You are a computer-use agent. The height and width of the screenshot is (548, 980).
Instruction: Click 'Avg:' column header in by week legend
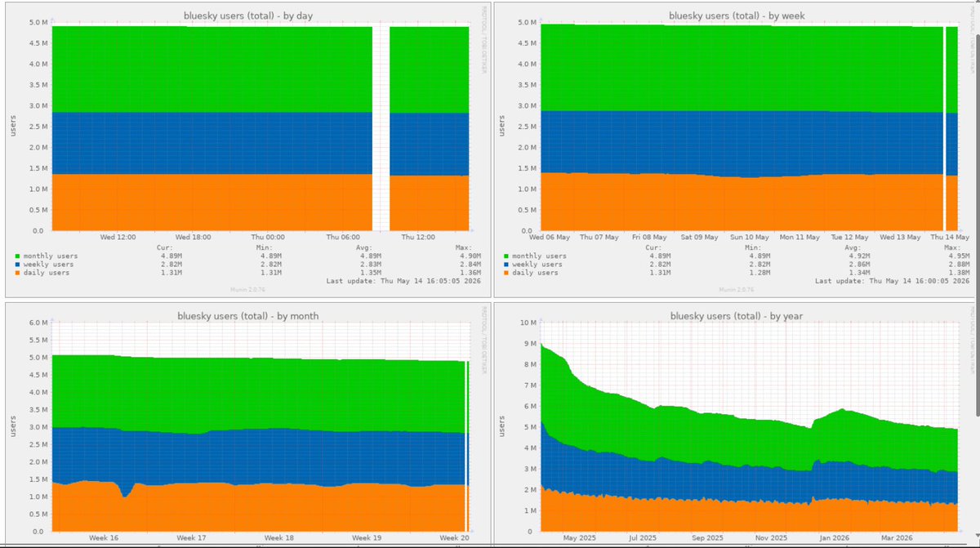(x=853, y=247)
